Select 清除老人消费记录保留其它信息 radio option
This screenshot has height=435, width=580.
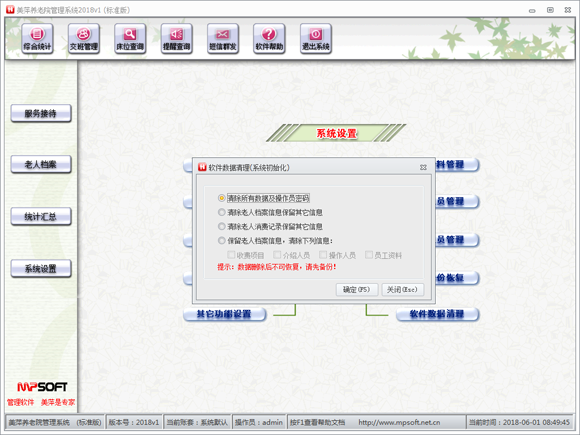coord(222,226)
